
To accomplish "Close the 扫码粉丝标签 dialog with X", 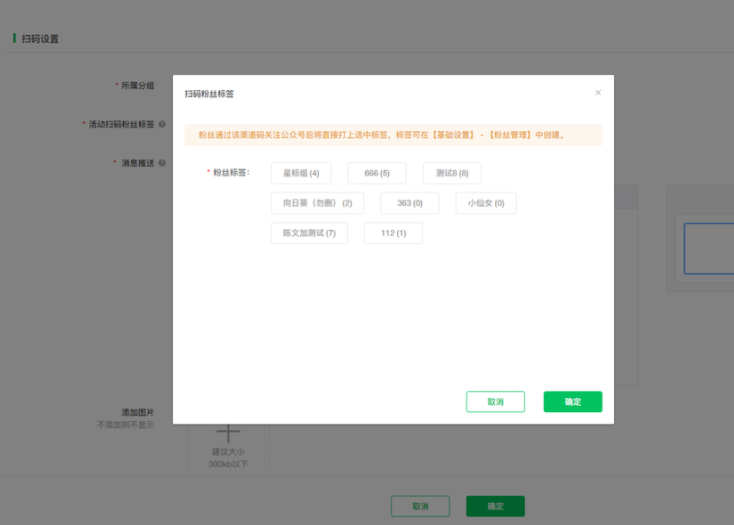I will point(598,93).
